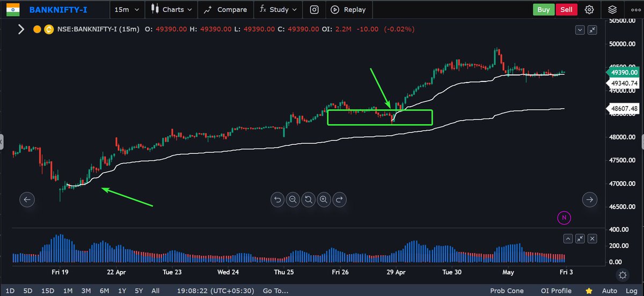Select the 5D range
This screenshot has height=296, width=644.
(x=28, y=291)
